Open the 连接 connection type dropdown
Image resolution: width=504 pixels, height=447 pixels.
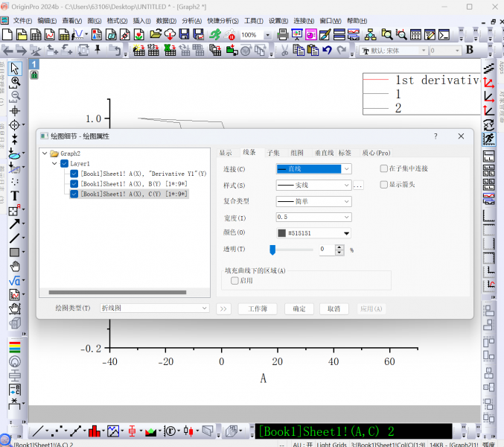click(313, 169)
